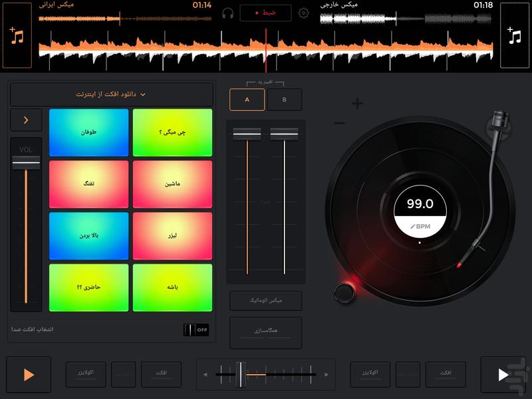Viewport: 532px width, 399px height.
Task: Open the دانلود افکت از اینترنت dropdown
Action: [112, 94]
